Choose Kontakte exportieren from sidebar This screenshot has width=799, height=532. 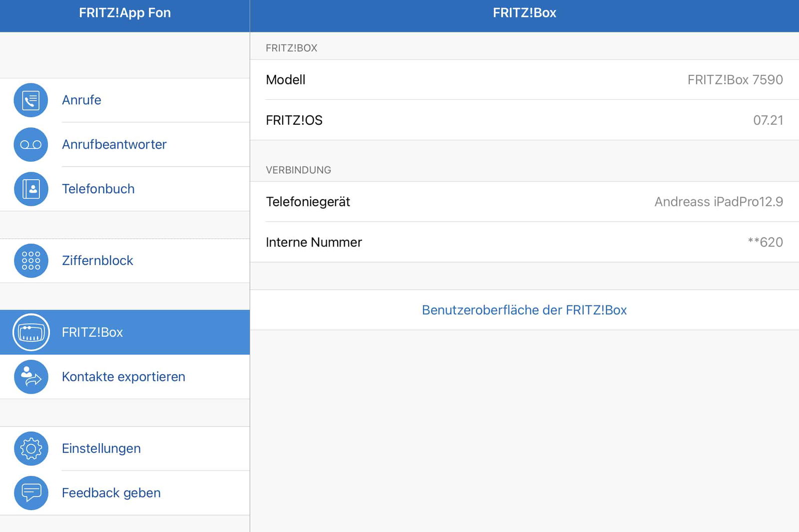pyautogui.click(x=123, y=377)
